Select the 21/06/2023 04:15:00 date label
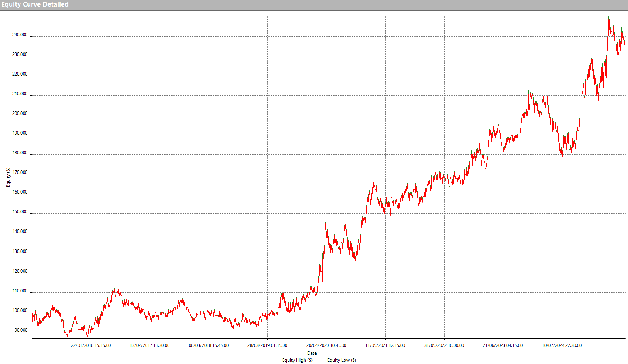This screenshot has width=628, height=364. coord(503,345)
